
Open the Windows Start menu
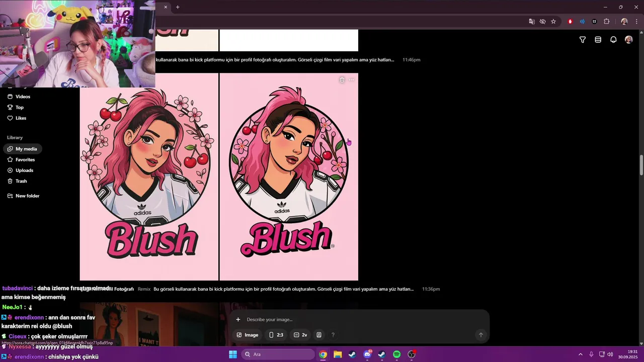pos(233,354)
